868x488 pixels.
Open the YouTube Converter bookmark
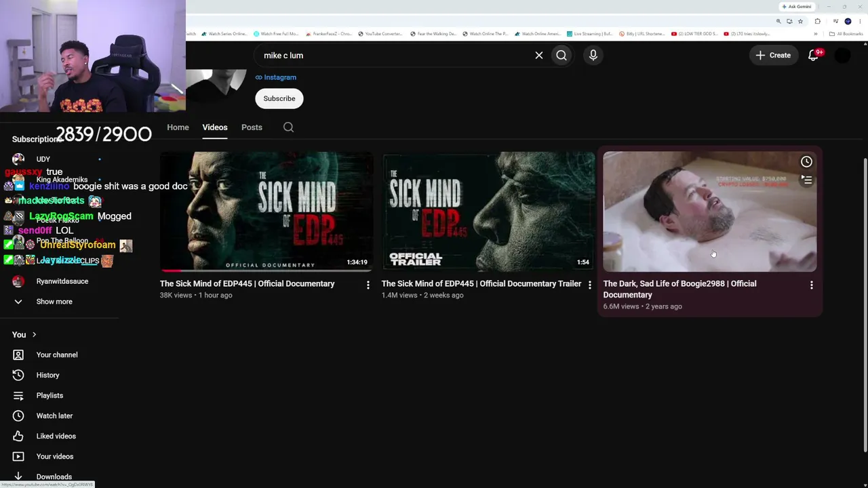(x=380, y=34)
